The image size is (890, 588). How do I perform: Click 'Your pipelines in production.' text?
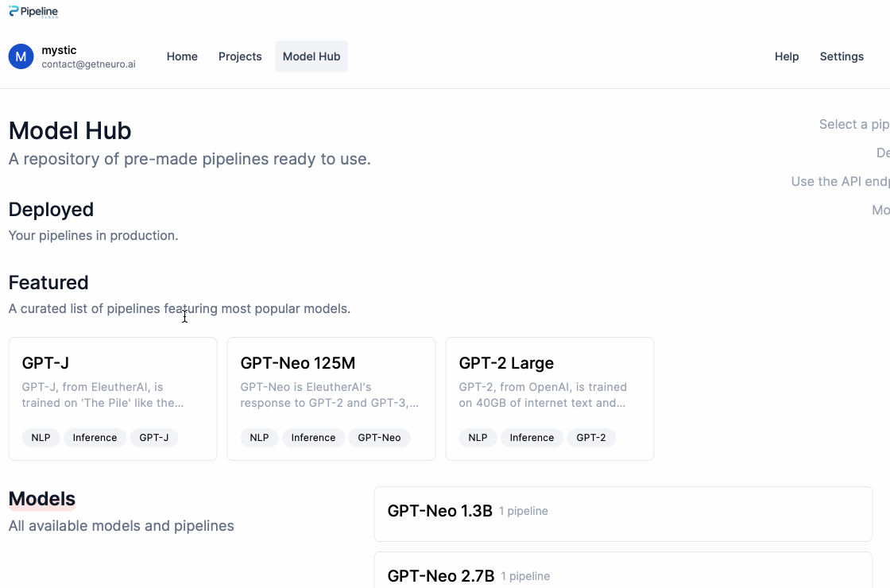click(93, 235)
